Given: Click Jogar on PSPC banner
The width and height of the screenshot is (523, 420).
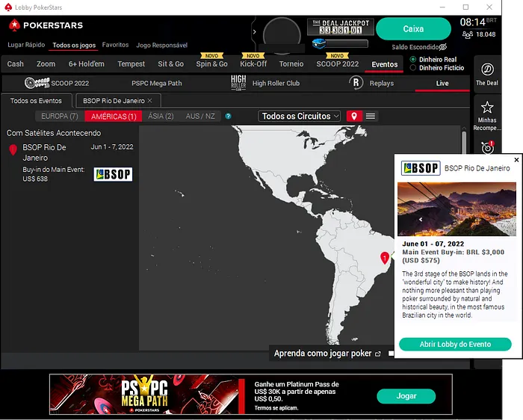Looking at the screenshot, I should (x=406, y=396).
